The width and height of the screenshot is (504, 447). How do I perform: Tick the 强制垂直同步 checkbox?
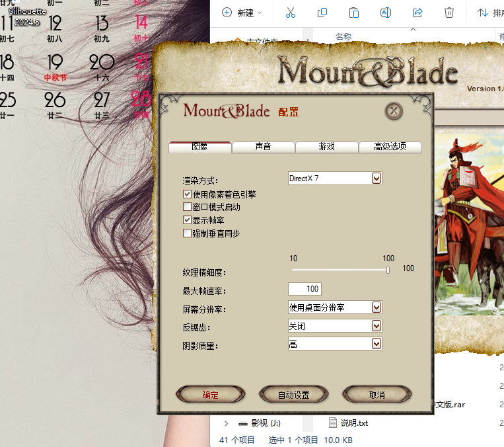(187, 233)
